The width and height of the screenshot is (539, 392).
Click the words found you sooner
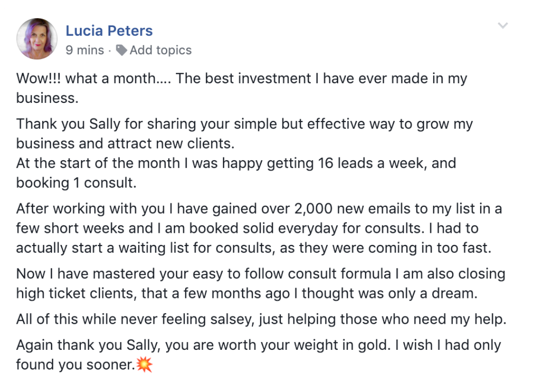(x=75, y=365)
